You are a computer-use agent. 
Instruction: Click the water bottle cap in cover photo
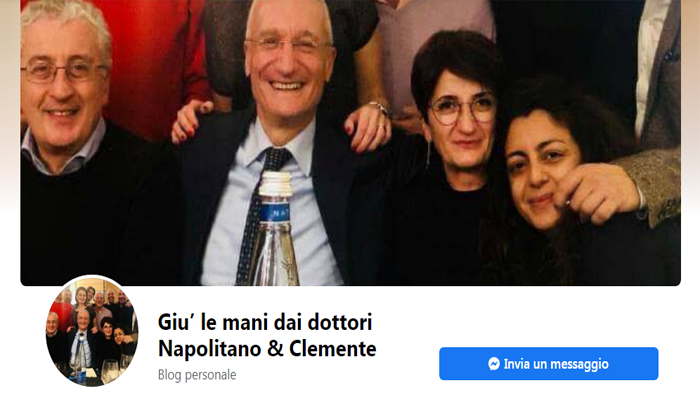tap(275, 183)
